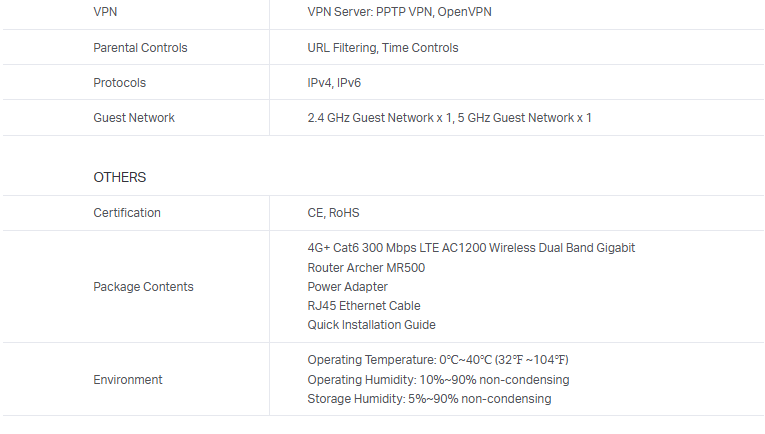
Task: Click 'URL Filtering, Time Controls' text
Action: (383, 47)
